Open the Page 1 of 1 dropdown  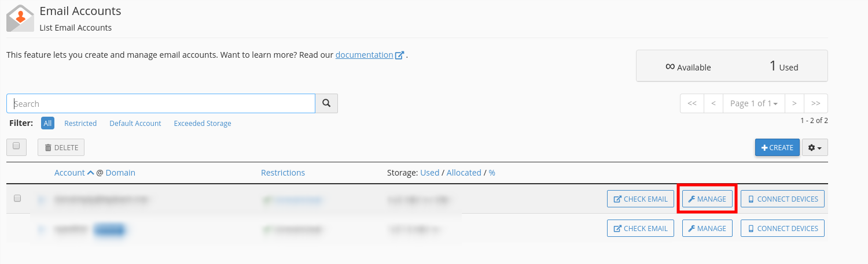(x=753, y=103)
